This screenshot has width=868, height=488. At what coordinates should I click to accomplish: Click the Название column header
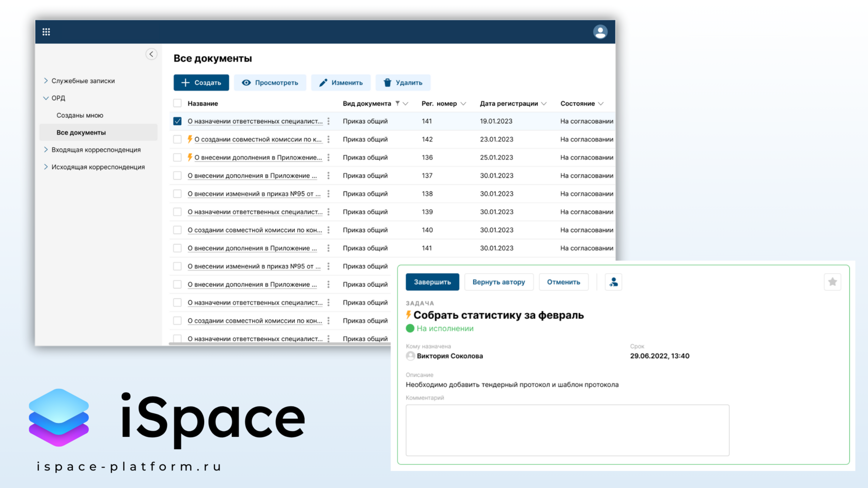(x=203, y=103)
